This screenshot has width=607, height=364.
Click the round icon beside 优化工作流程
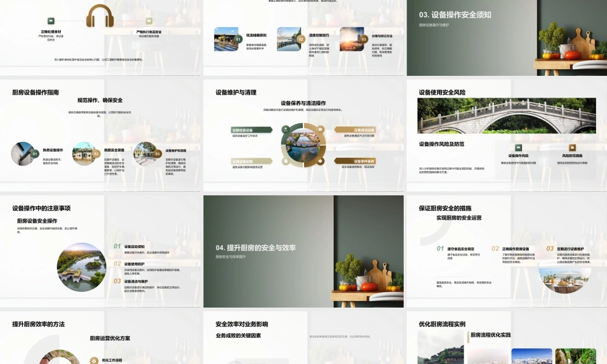tap(93, 360)
